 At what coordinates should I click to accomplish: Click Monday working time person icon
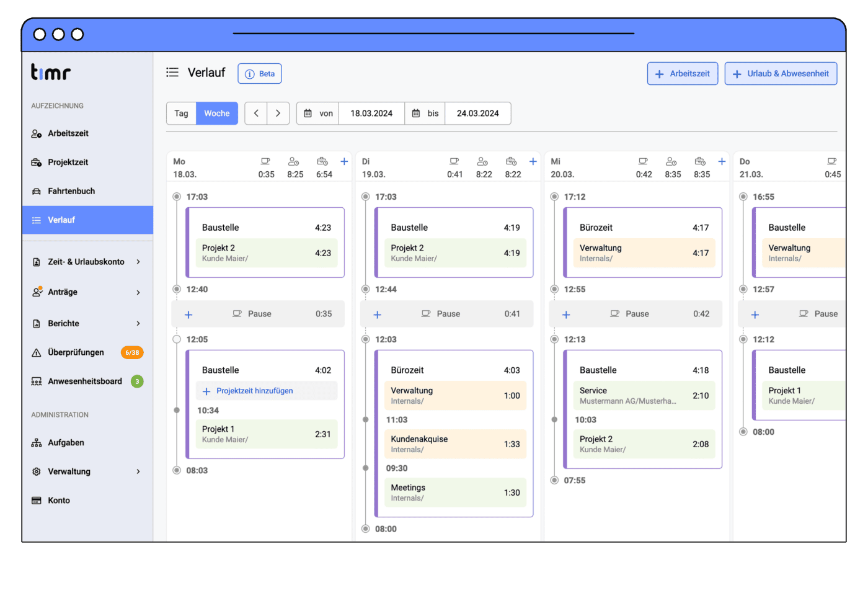[x=294, y=161]
